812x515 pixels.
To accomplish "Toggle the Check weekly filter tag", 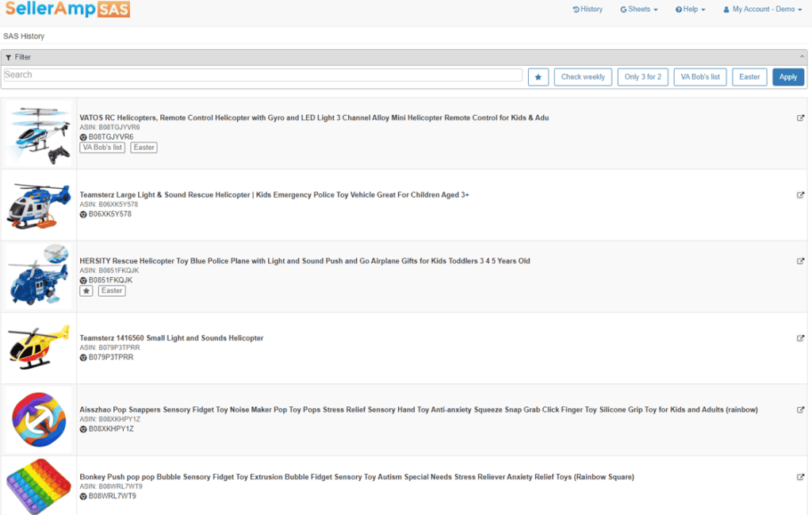I will [583, 77].
